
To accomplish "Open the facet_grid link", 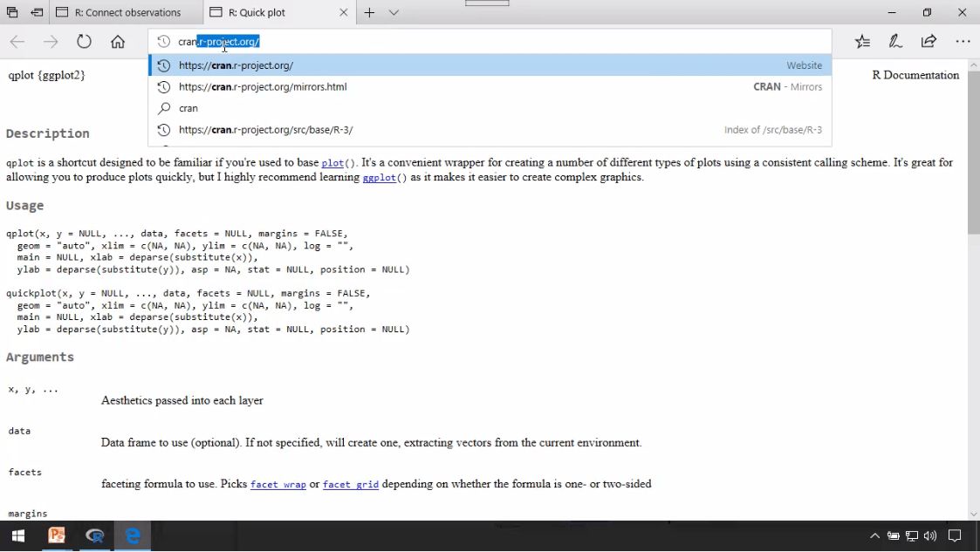I will pos(351,485).
